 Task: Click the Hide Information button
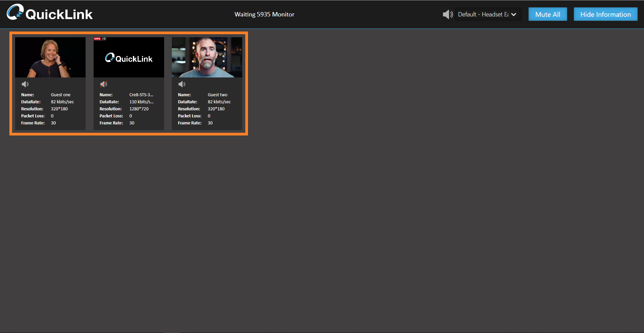pyautogui.click(x=605, y=14)
